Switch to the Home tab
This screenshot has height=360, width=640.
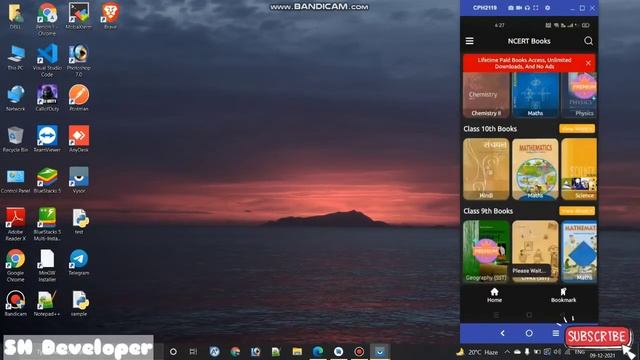point(494,295)
